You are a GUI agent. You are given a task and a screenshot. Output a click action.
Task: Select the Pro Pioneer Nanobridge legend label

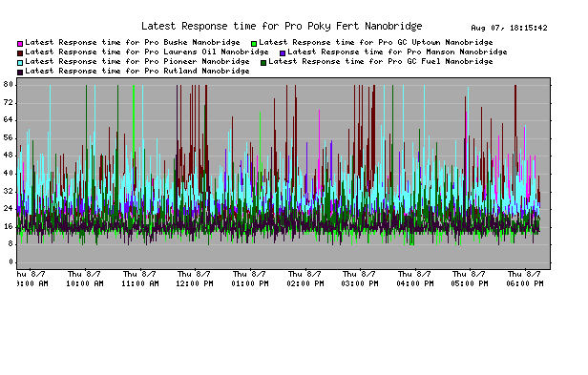[x=137, y=61]
